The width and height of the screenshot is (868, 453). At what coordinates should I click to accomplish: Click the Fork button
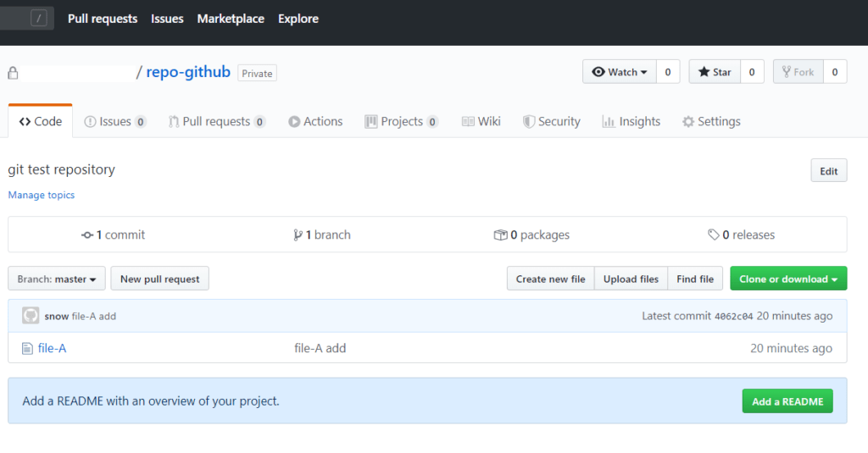(x=798, y=72)
